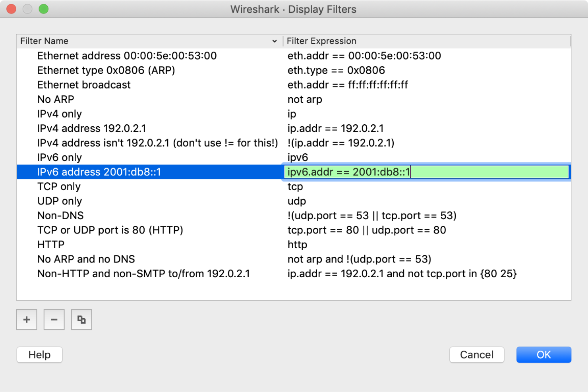Dismiss dialog via Cancel button
Screen dimensions: 588x392
(476, 355)
